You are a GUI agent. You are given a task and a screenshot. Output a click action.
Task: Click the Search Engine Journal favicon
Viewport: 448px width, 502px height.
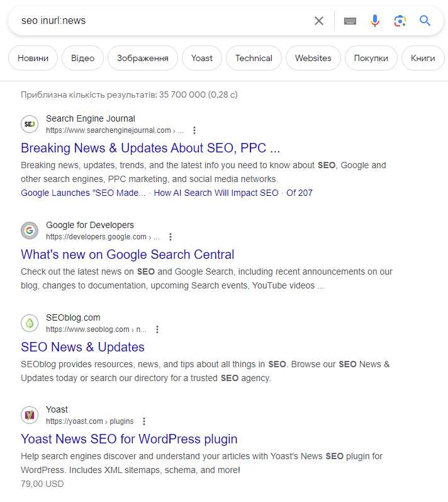coord(30,124)
